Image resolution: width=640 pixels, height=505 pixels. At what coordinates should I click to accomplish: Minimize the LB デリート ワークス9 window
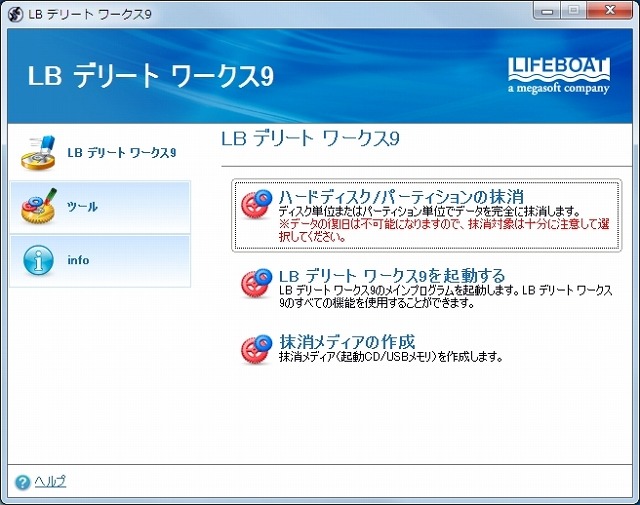click(x=547, y=11)
